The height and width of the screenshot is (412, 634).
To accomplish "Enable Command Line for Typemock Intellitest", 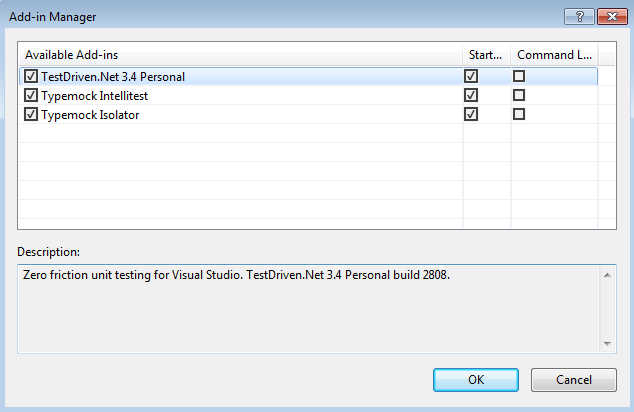I will 519,95.
